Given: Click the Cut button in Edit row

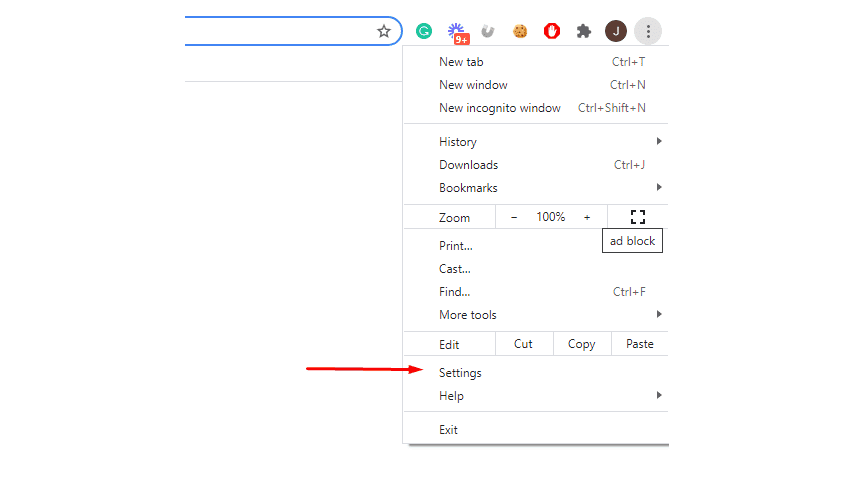Looking at the screenshot, I should point(524,344).
